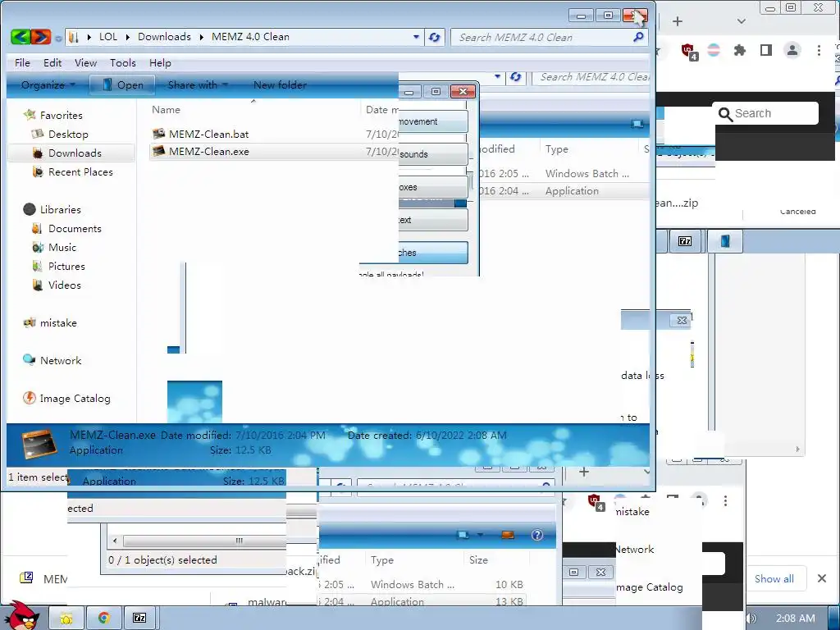
Task: Open the Chrome Extensions puzzle icon
Action: [740, 51]
